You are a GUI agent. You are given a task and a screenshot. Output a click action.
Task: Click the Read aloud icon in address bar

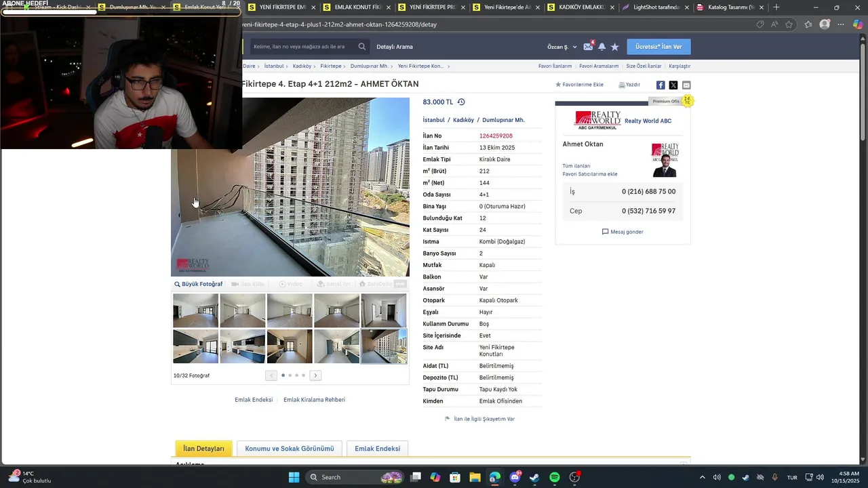[x=774, y=24]
